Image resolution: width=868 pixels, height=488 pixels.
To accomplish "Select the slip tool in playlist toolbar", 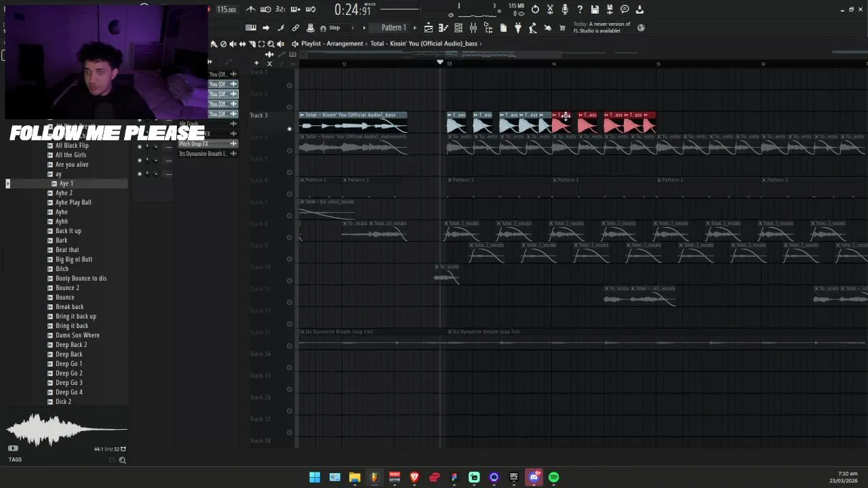I will pyautogui.click(x=242, y=43).
